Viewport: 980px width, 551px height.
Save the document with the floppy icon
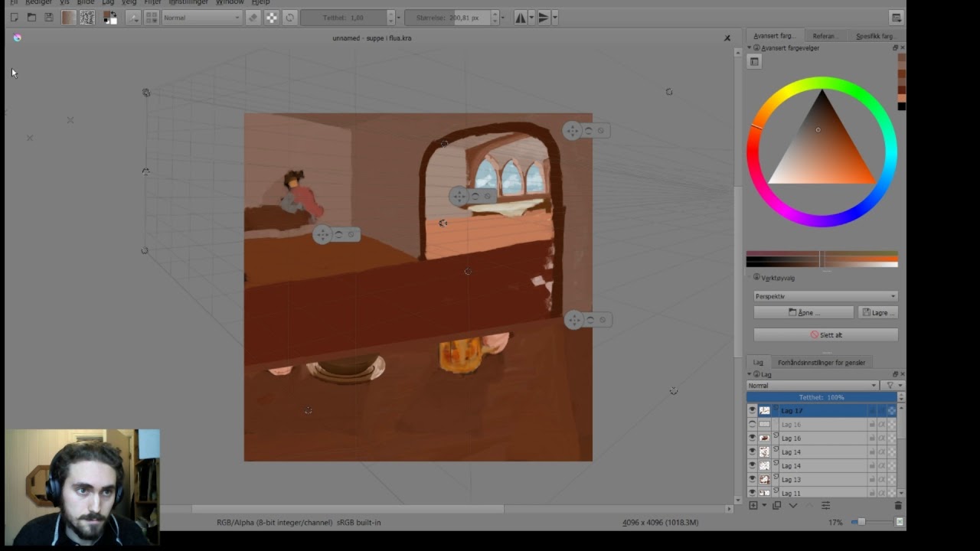tap(49, 18)
